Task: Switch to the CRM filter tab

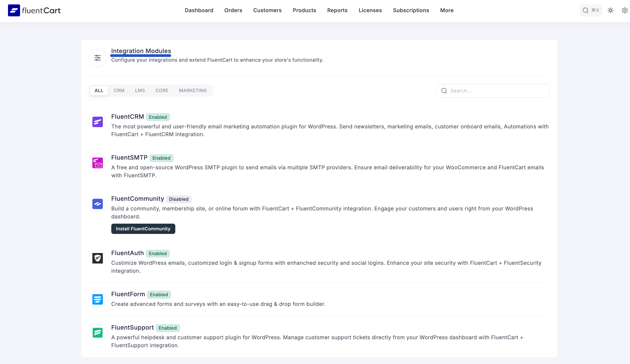Action: 119,90
